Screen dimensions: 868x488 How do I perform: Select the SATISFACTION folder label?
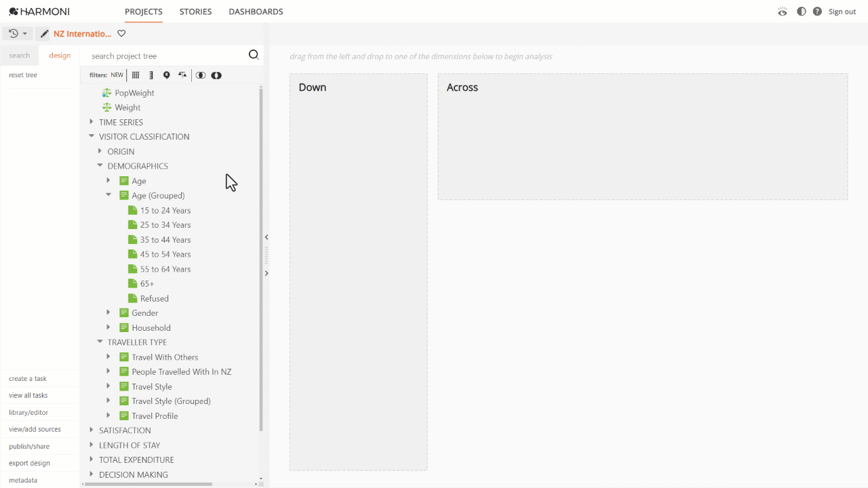click(x=125, y=430)
